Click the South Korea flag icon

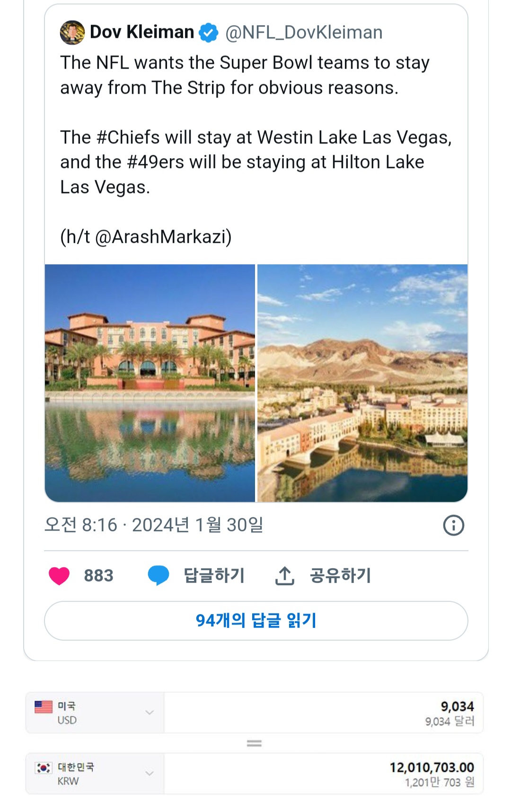(44, 768)
